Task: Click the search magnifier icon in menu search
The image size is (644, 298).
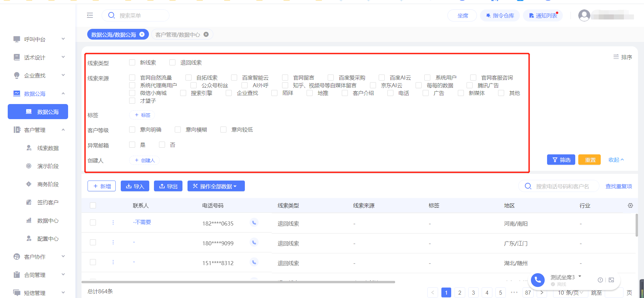Action: coord(111,15)
